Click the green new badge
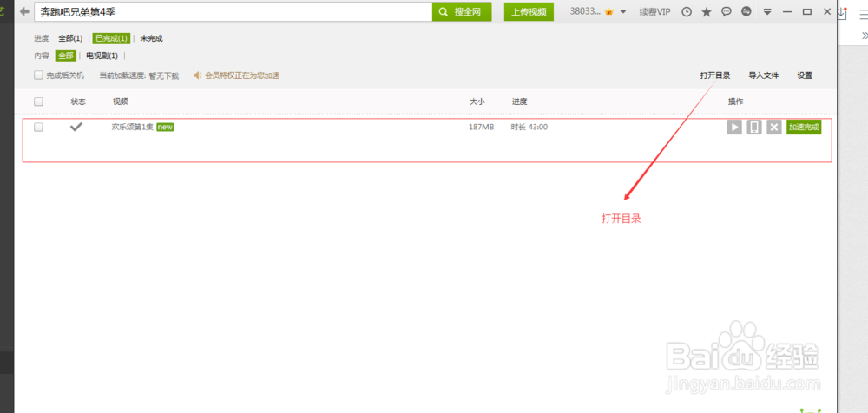Screen dimensions: 868x413 click(x=165, y=127)
